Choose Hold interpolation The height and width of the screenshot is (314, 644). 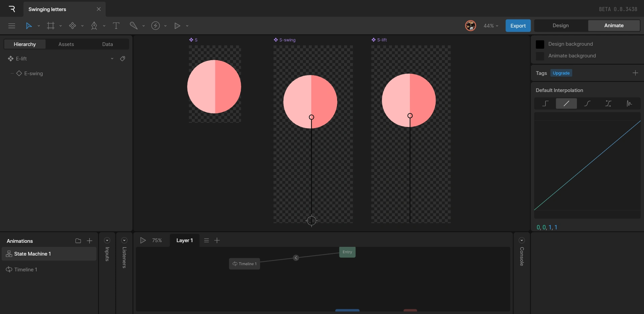click(x=545, y=103)
